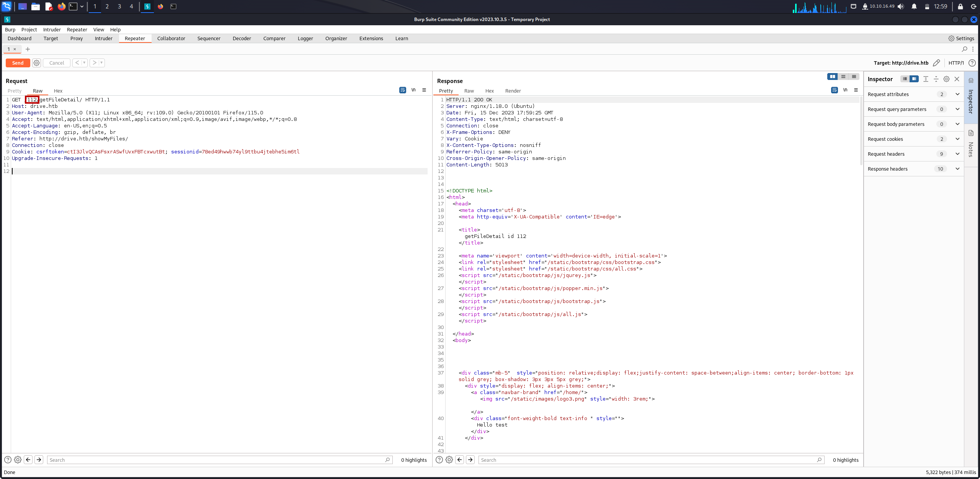
Task: Dock Inspector with the left layout icon
Action: (x=905, y=79)
